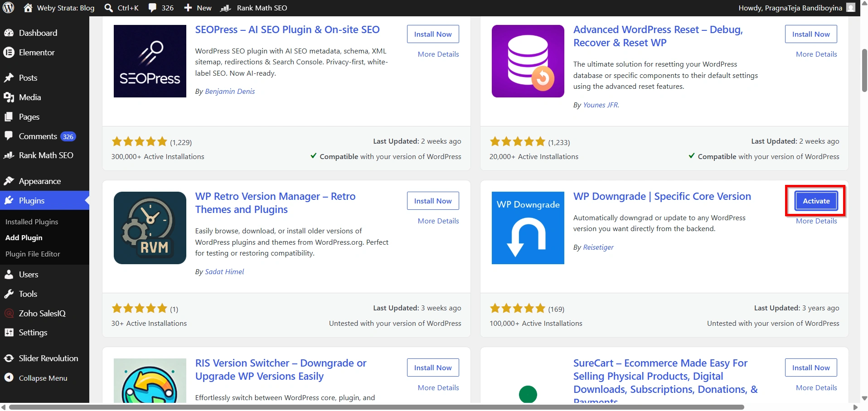Open Advanced WordPress Reset title link
The image size is (868, 411).
coord(658,36)
